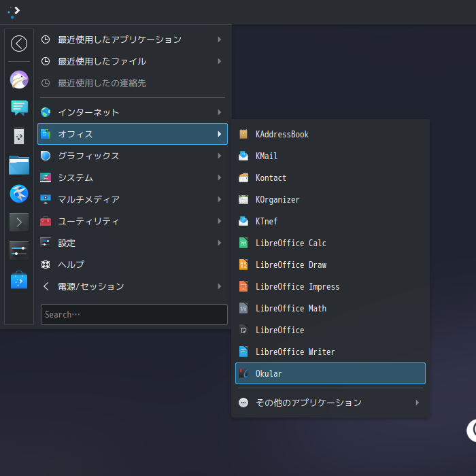
Task: Launch LibreOffice Draw
Action: click(x=330, y=265)
